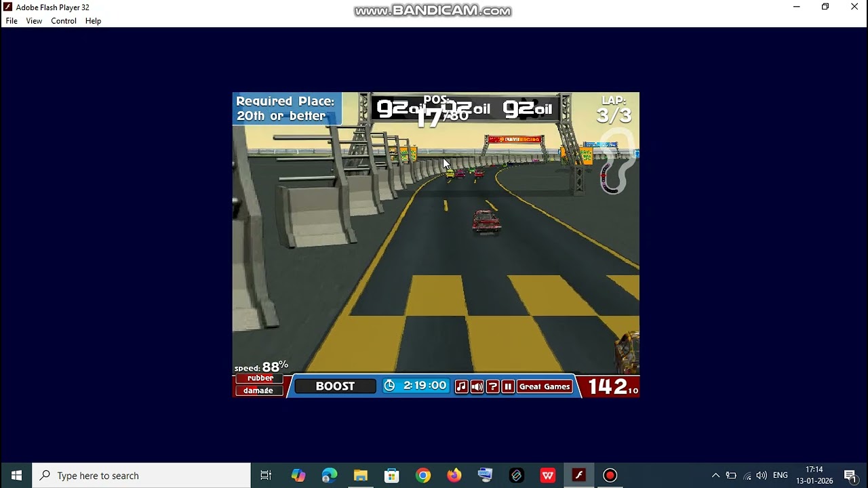Screen dimensions: 868x488
Task: Click the Adobe Flash Player title icon
Action: tap(7, 7)
